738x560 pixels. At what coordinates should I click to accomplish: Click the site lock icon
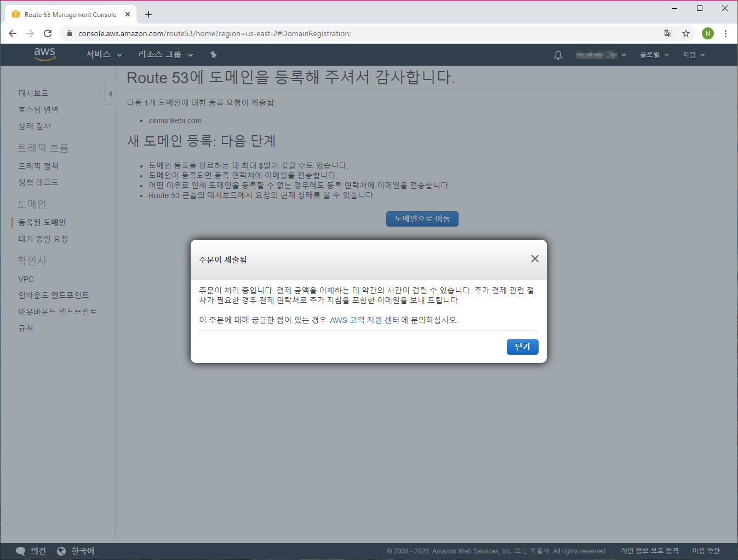point(69,33)
